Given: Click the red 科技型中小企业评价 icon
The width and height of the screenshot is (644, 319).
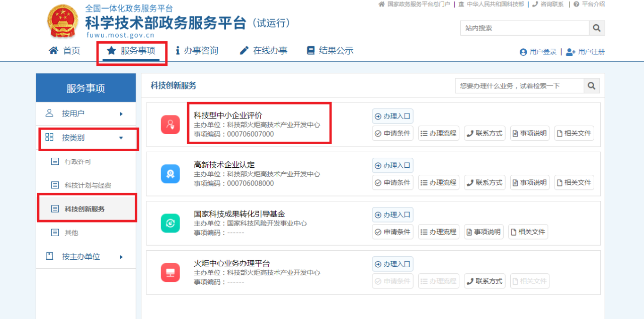Looking at the screenshot, I should [170, 125].
